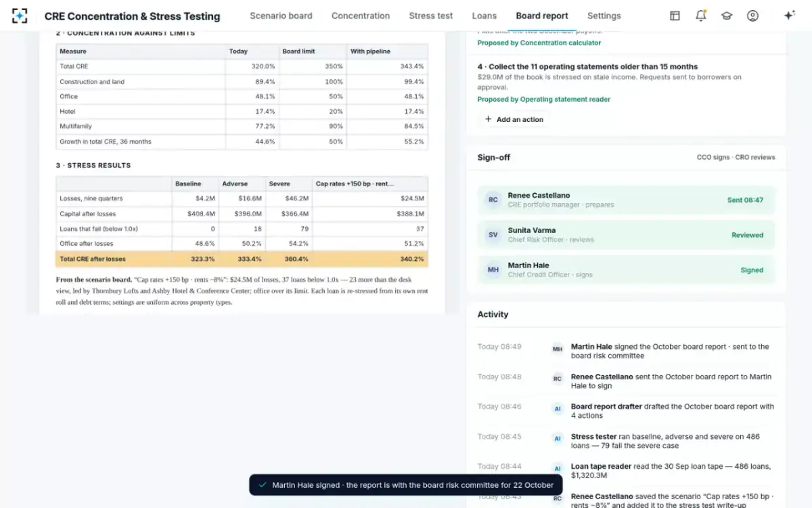The height and width of the screenshot is (508, 812).
Task: Click the app logo icon
Action: tap(20, 16)
